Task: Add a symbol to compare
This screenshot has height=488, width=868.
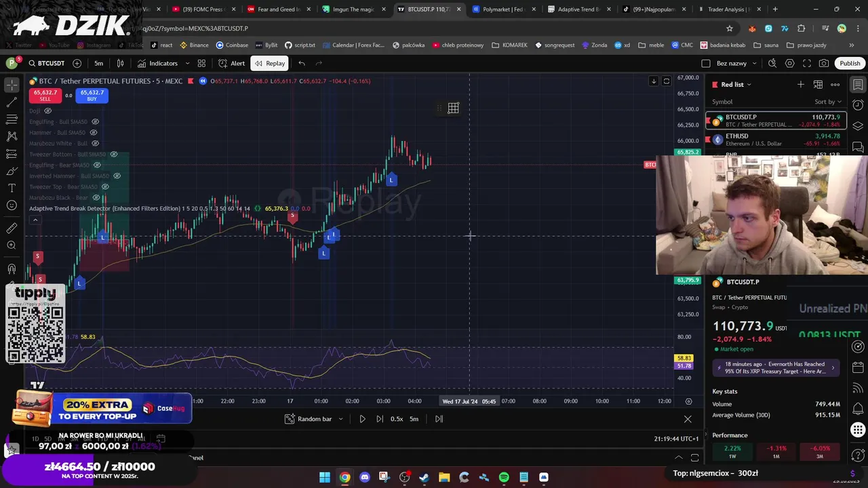Action: click(x=77, y=63)
